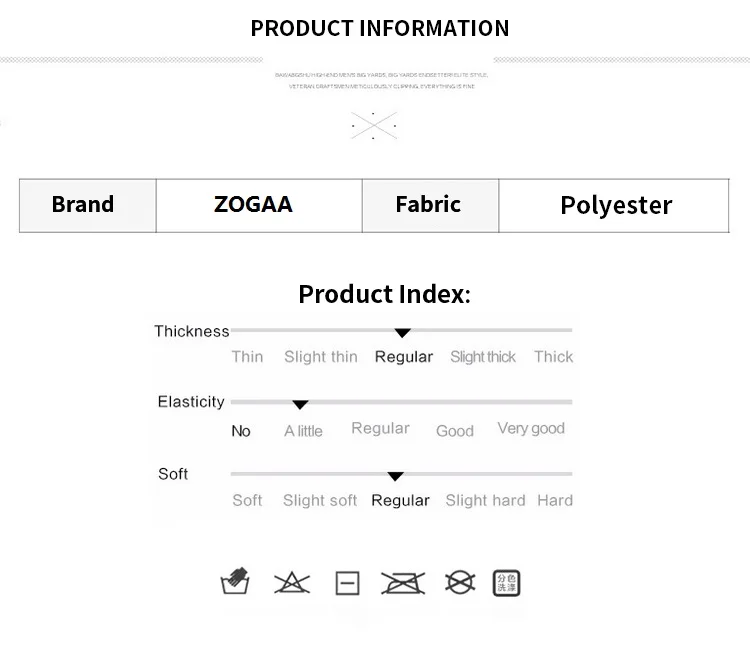Click the hand wash care icon
This screenshot has height=650, width=750.
pyautogui.click(x=235, y=581)
